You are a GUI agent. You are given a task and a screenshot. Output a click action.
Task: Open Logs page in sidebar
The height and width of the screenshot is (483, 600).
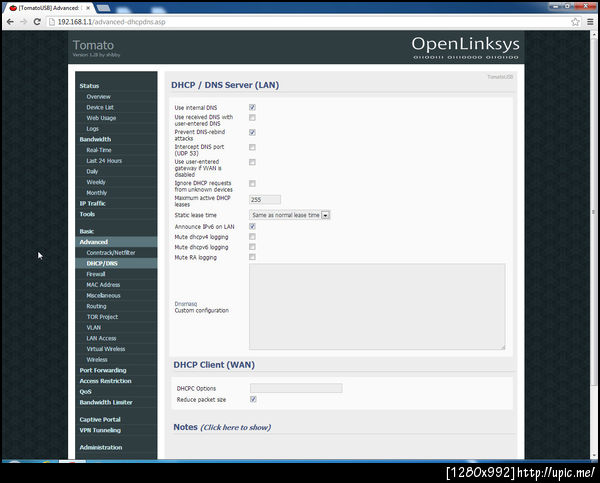[x=92, y=129]
